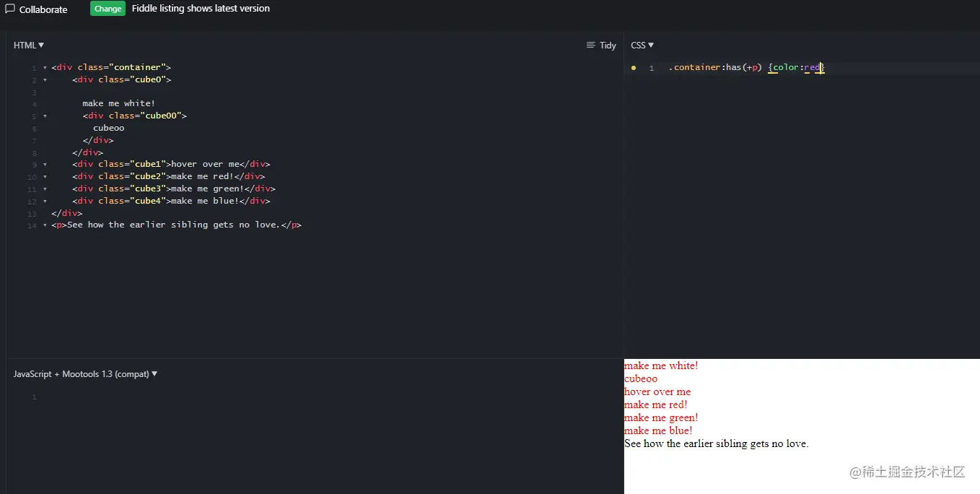Click line number 8 in the HTML gutter

click(34, 153)
